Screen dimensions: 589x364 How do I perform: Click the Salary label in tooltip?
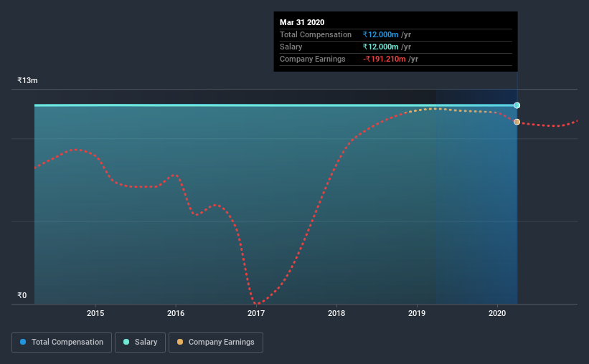click(291, 47)
